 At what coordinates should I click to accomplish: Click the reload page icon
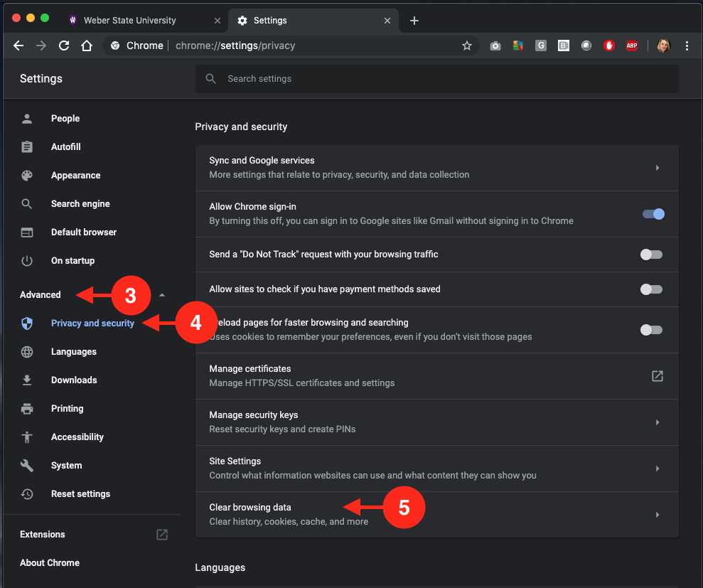point(64,46)
